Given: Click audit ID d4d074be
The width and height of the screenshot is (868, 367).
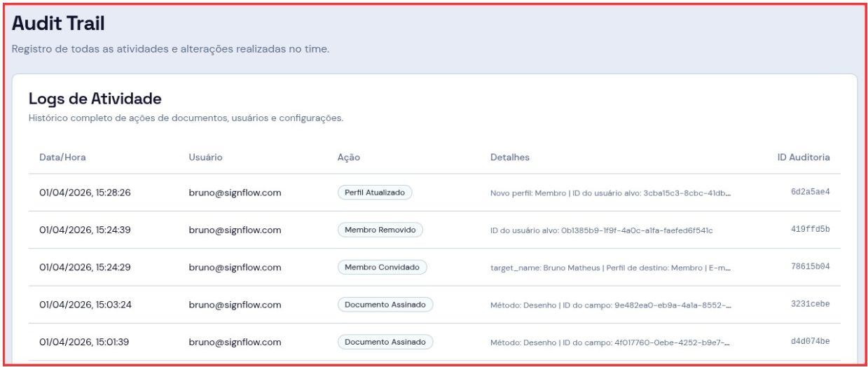Looking at the screenshot, I should pos(810,342).
